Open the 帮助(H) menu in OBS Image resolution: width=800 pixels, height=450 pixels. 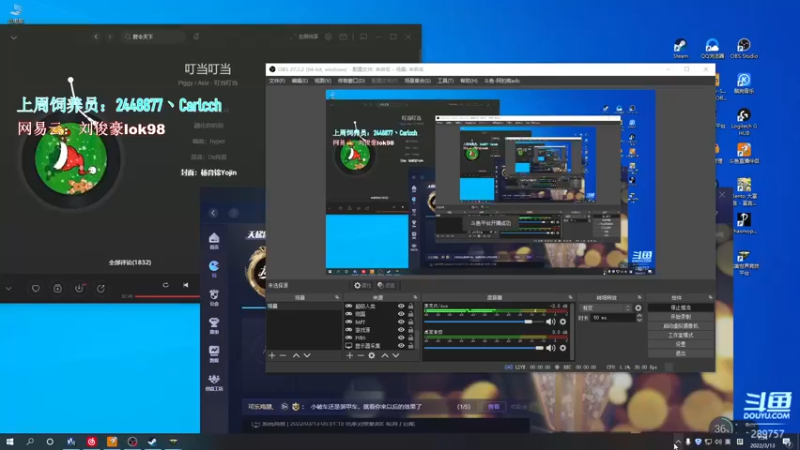click(x=468, y=81)
